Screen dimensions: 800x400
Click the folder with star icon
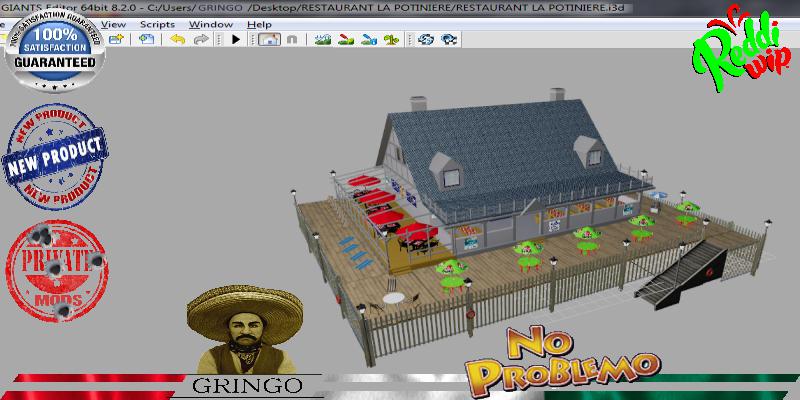pyautogui.click(x=117, y=40)
